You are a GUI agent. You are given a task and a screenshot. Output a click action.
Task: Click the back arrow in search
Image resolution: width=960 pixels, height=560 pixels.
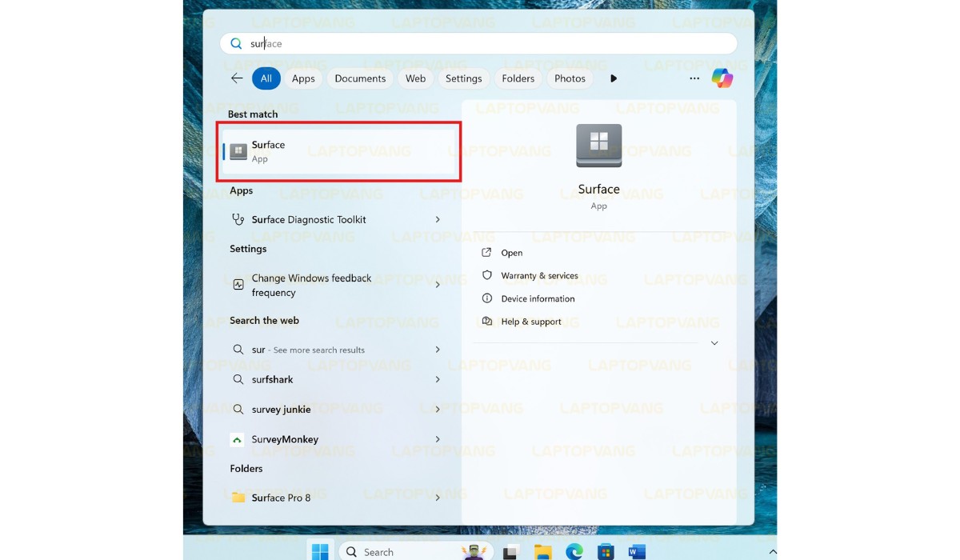click(237, 78)
